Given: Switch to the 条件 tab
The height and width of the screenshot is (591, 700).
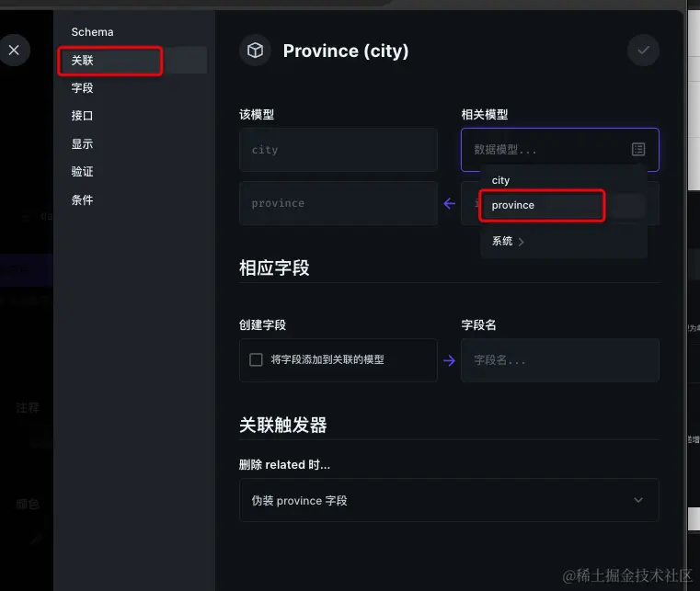Looking at the screenshot, I should [83, 199].
